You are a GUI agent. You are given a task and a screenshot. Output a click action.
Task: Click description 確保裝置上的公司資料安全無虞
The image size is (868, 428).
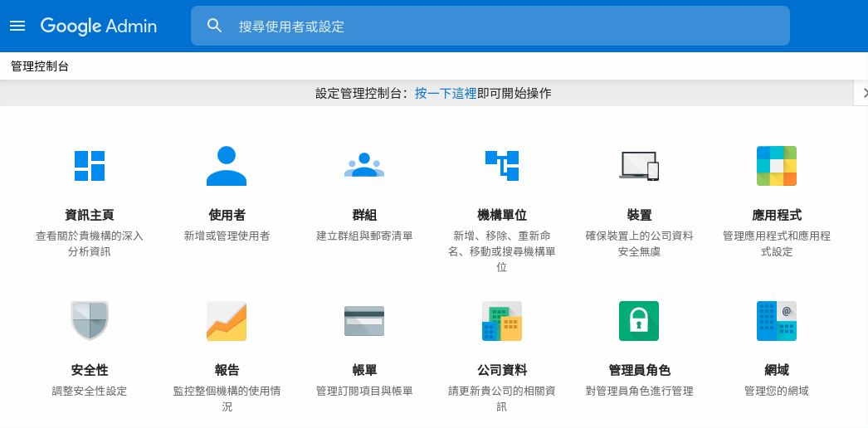coord(639,244)
